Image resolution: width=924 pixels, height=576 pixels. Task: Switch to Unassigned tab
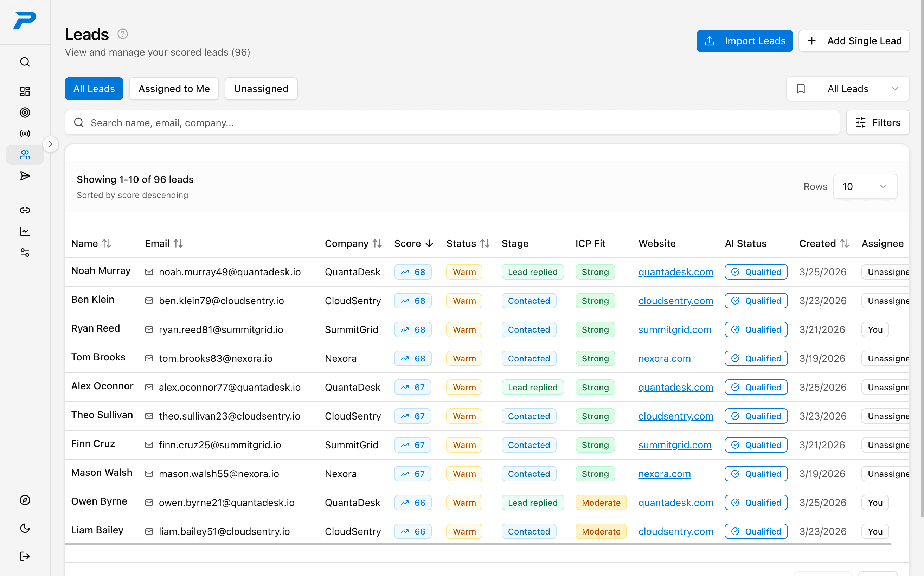[261, 89]
